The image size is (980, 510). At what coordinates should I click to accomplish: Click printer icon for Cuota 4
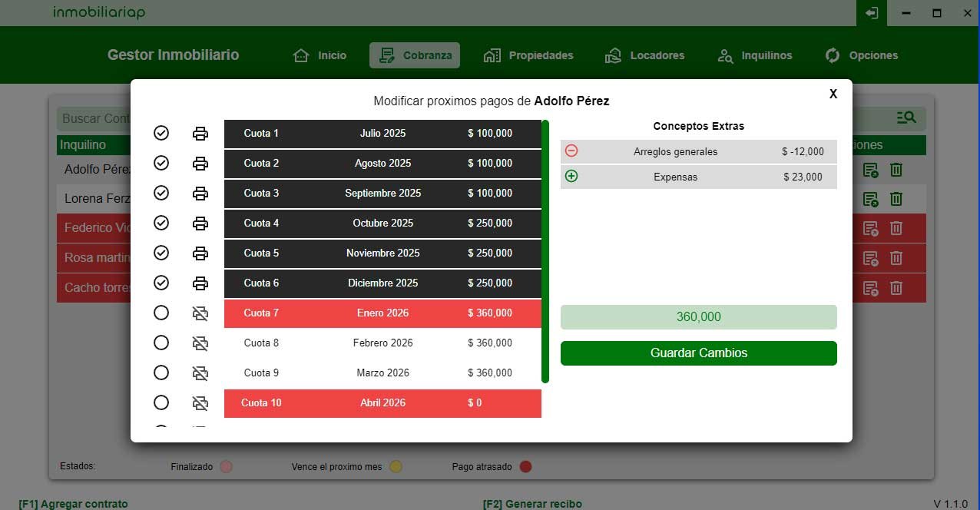click(200, 224)
